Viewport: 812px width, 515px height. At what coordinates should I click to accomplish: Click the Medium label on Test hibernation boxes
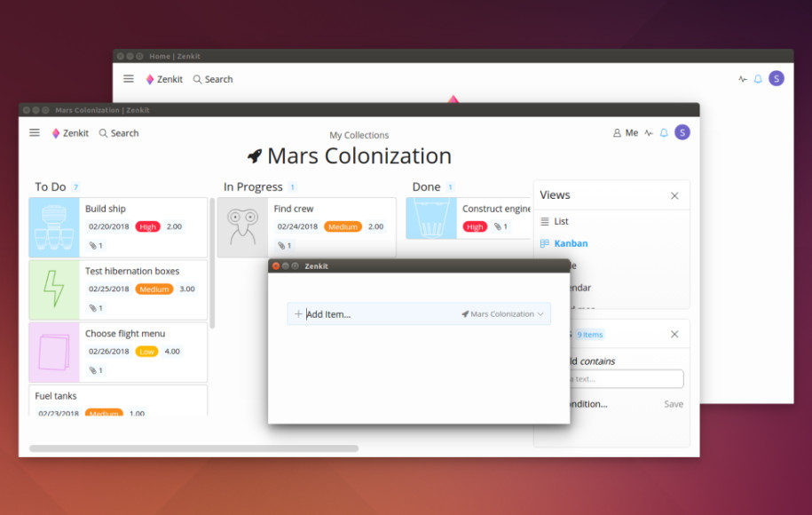(154, 289)
